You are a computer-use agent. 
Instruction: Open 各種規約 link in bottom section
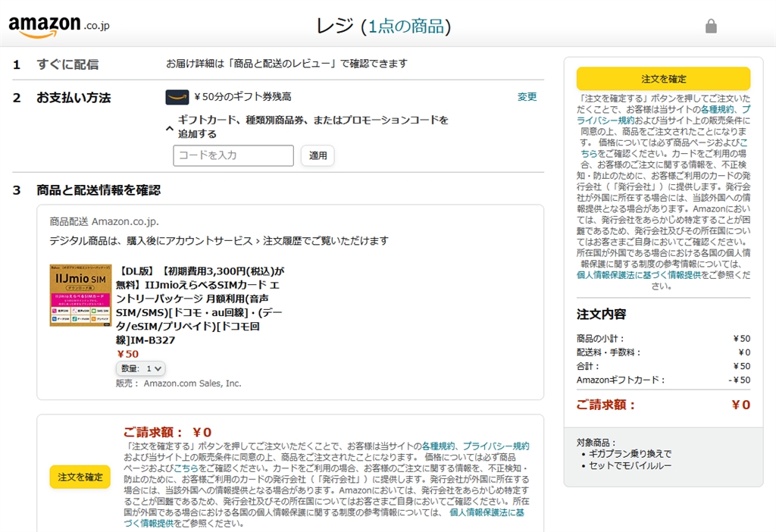coord(437,446)
